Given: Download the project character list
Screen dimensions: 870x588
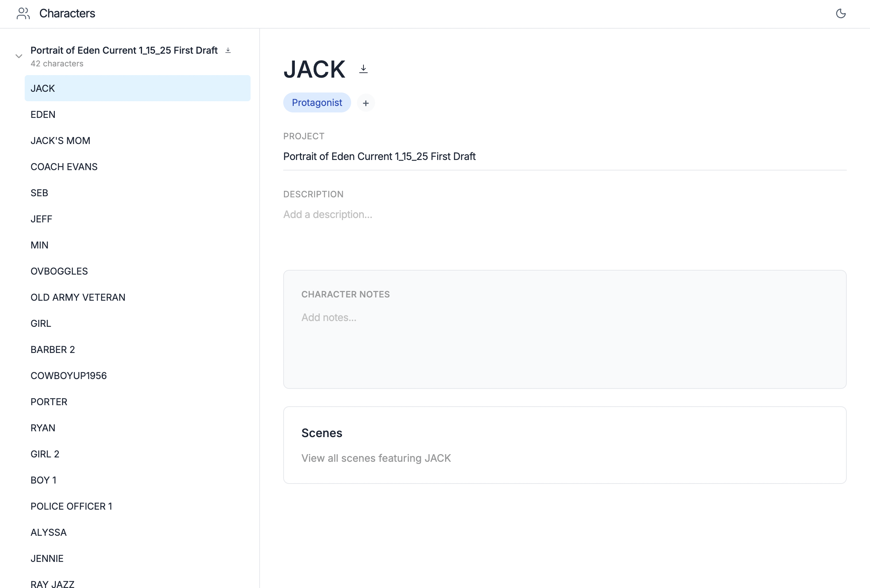Looking at the screenshot, I should [228, 50].
